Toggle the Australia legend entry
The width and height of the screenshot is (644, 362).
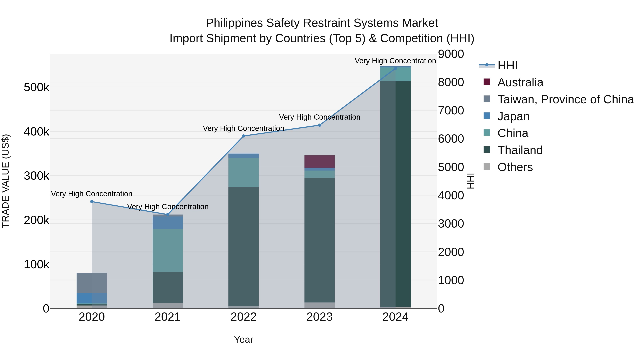[x=513, y=82]
